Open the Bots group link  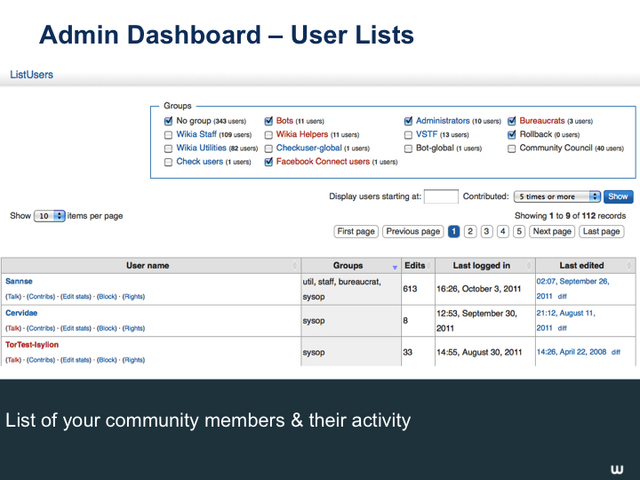(284, 121)
